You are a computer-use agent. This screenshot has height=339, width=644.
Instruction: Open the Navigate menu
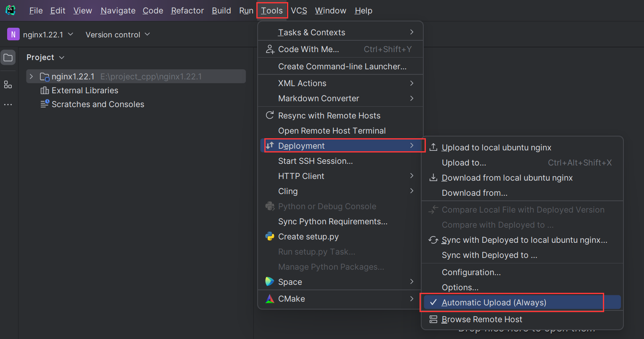pos(118,11)
